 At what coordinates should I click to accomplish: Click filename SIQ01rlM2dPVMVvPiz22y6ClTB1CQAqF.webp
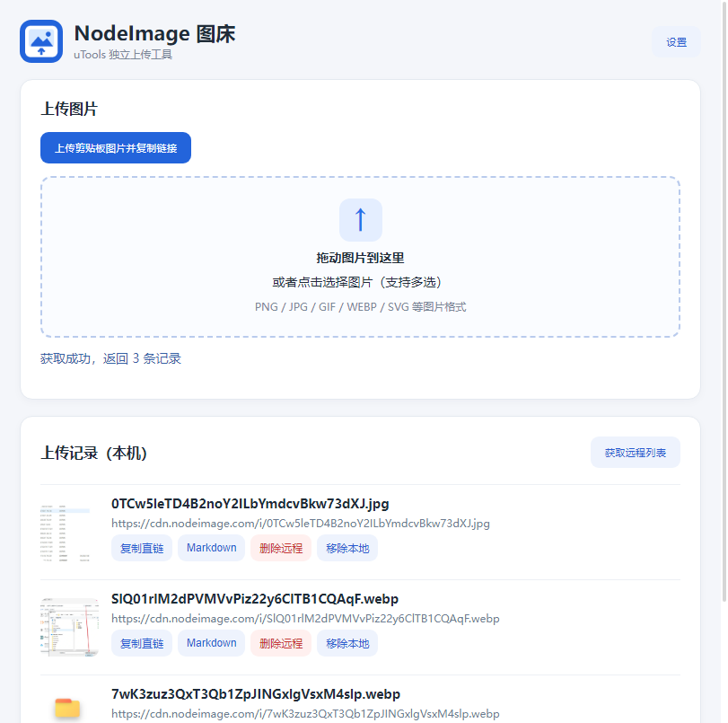coord(255,599)
